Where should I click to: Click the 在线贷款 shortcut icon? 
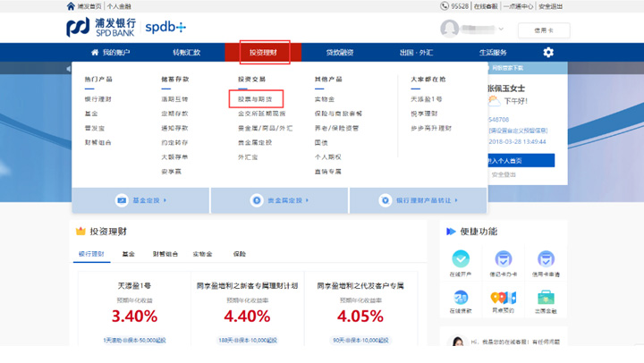point(461,298)
